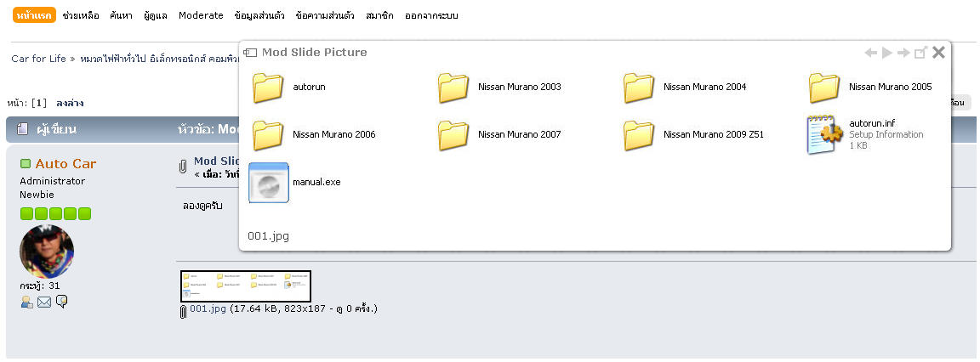Click the Nissan Murano 2005 folder icon
Viewport: 980px width, 362px height.
point(825,88)
